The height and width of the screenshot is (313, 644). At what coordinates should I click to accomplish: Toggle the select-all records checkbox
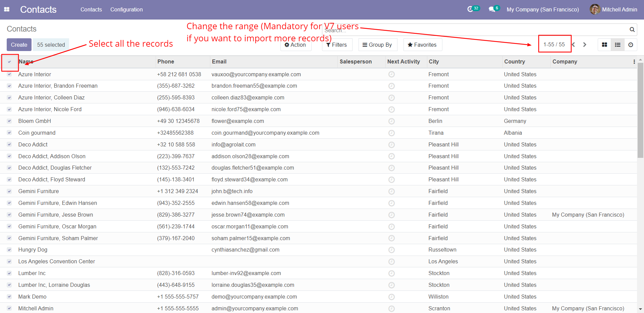click(9, 62)
